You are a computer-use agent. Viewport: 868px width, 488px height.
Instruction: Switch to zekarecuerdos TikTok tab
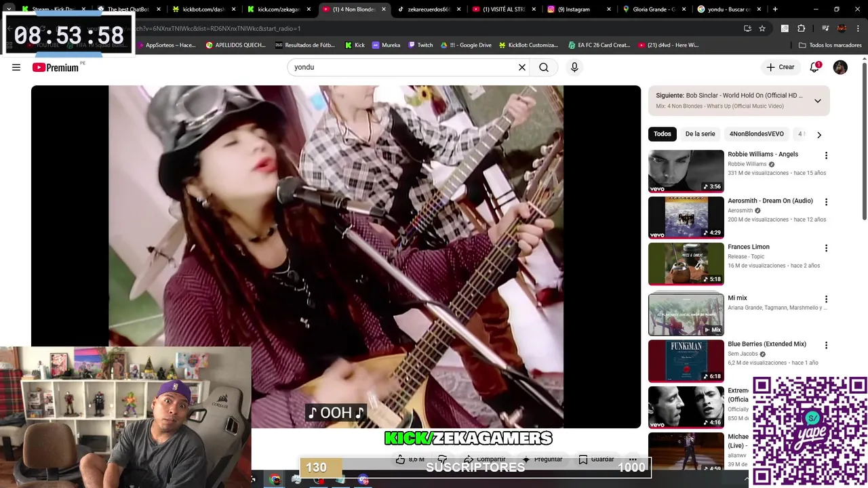pyautogui.click(x=429, y=9)
